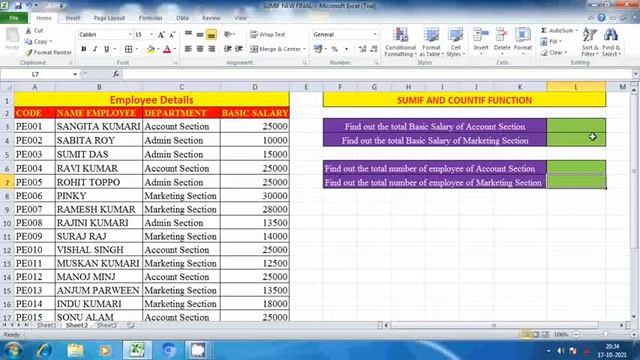Open Conditional Formatting menu
Image resolution: width=640 pixels, height=360 pixels.
pyautogui.click(x=400, y=42)
